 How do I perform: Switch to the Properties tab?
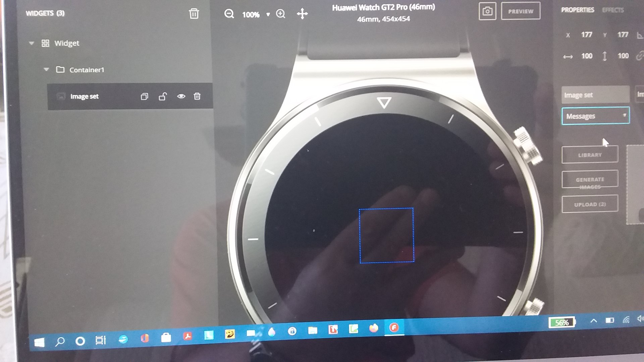[x=578, y=10]
